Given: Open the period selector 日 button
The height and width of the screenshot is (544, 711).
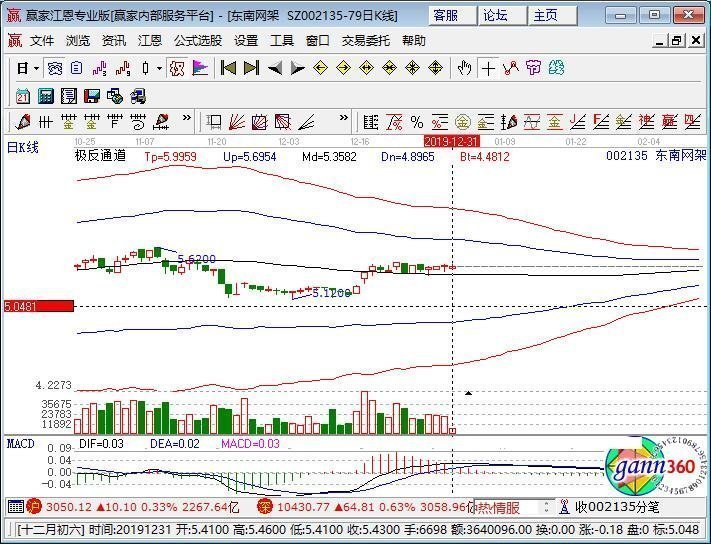Looking at the screenshot, I should [x=22, y=68].
